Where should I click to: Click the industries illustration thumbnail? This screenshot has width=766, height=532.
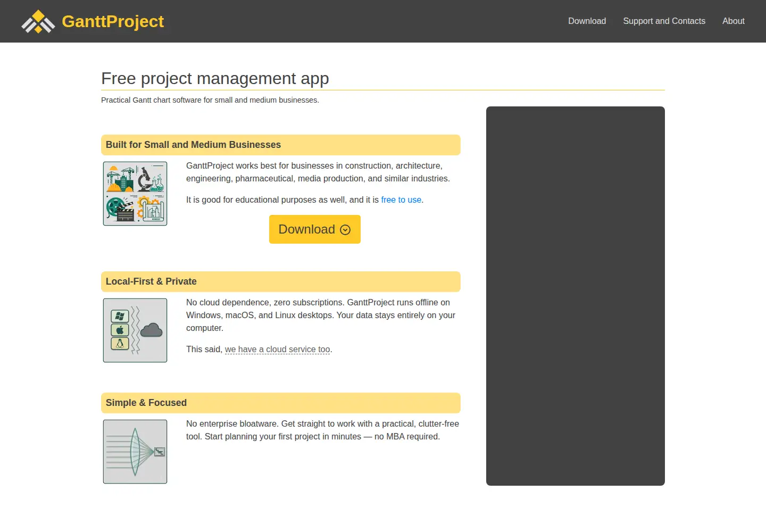point(135,194)
